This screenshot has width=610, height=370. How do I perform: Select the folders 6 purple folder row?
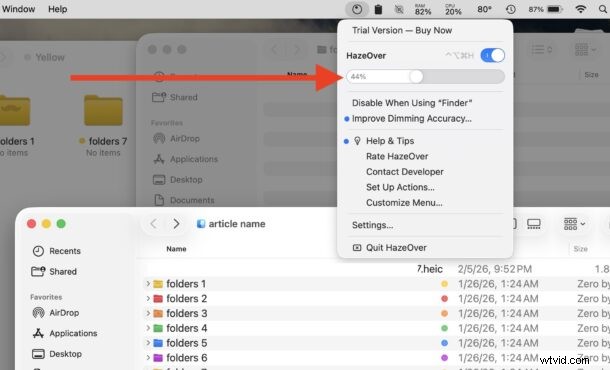point(377,358)
